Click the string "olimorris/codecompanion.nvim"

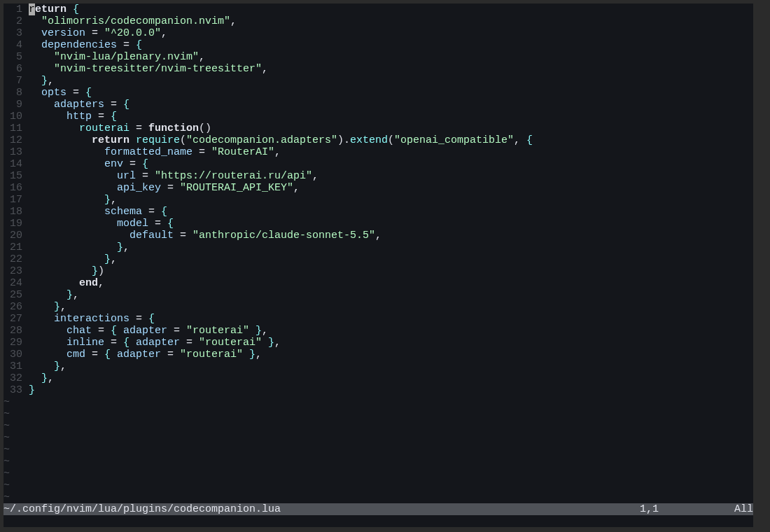click(x=136, y=20)
